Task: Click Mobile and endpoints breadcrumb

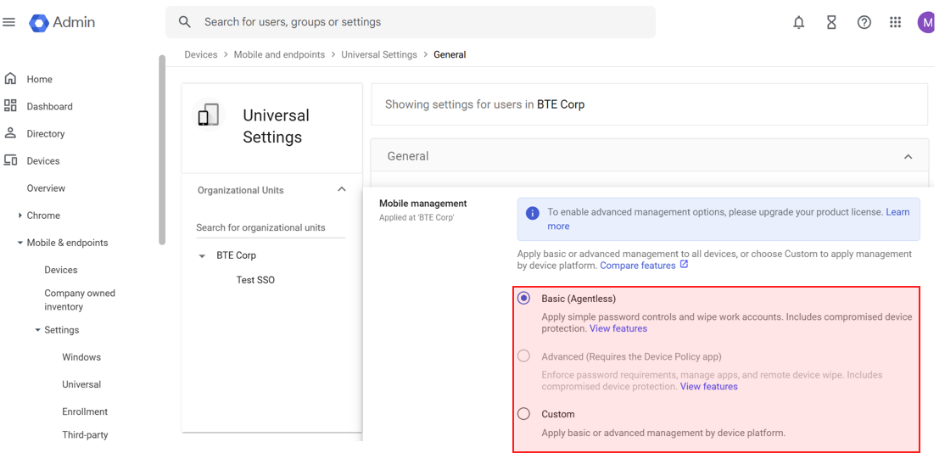Action: (x=279, y=54)
